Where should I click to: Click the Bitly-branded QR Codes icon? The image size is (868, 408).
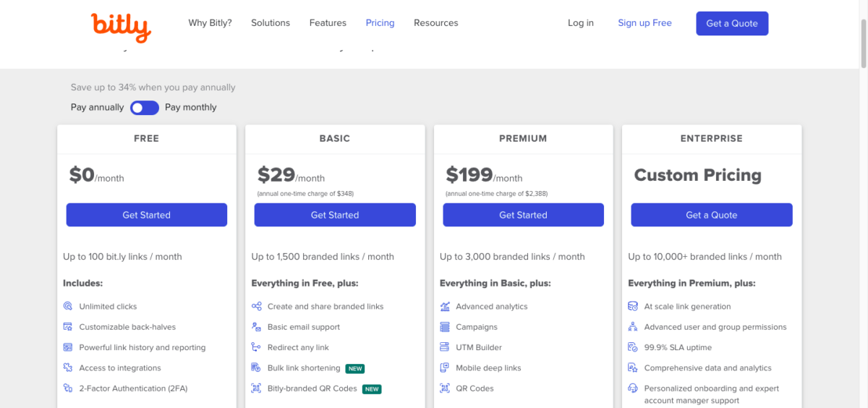256,388
